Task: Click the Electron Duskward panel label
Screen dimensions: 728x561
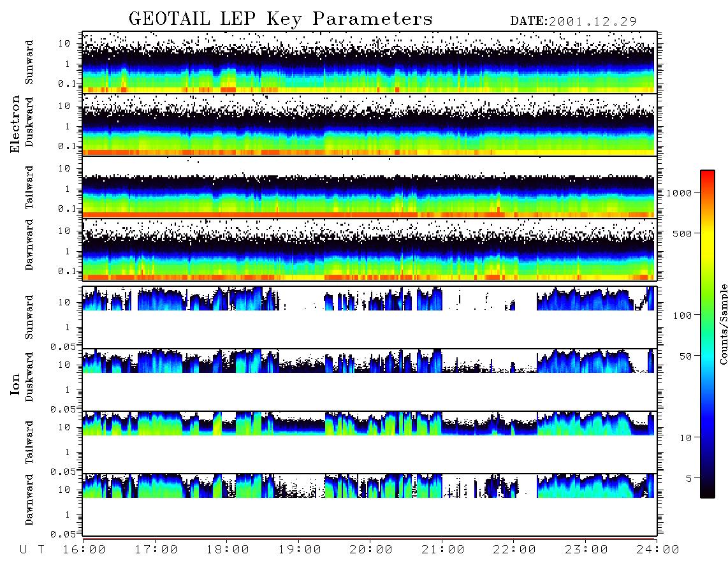Action: [x=29, y=122]
